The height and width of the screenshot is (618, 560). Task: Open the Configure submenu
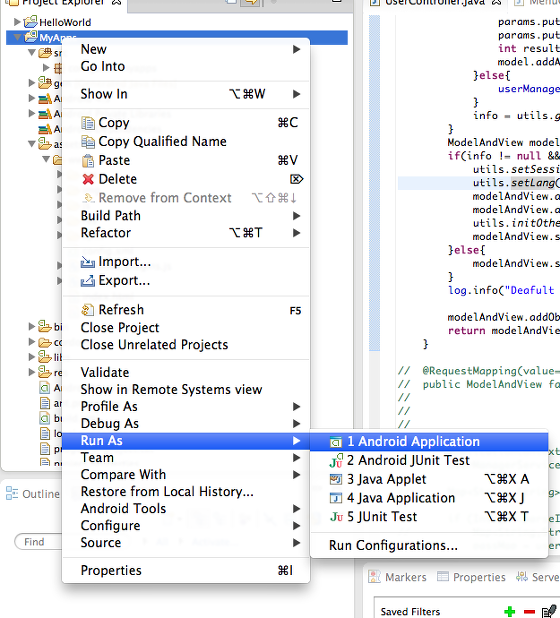point(186,526)
